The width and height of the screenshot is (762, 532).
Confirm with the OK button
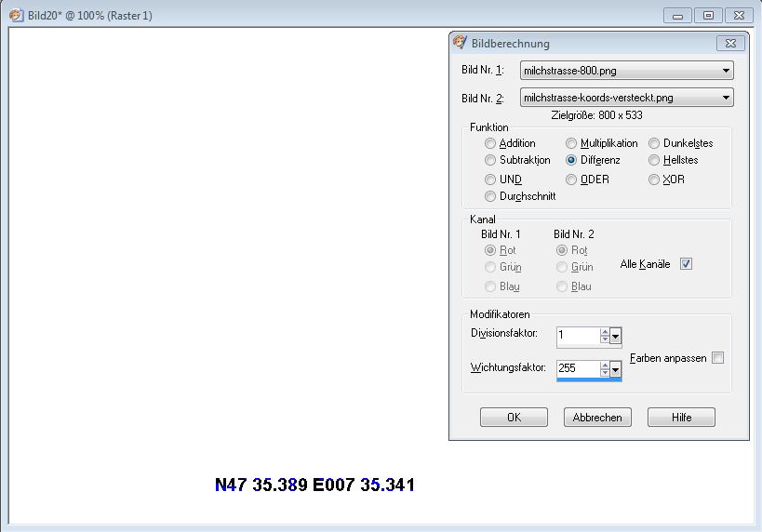[x=514, y=418]
